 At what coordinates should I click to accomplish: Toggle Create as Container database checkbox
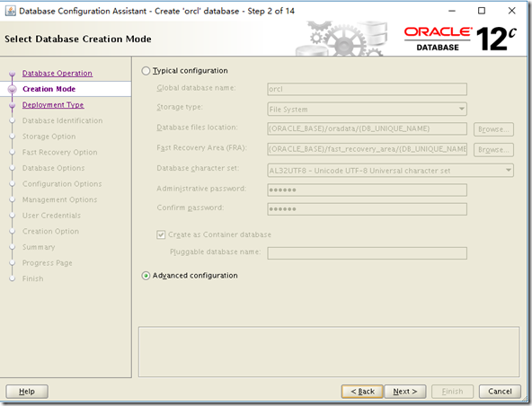click(x=161, y=234)
